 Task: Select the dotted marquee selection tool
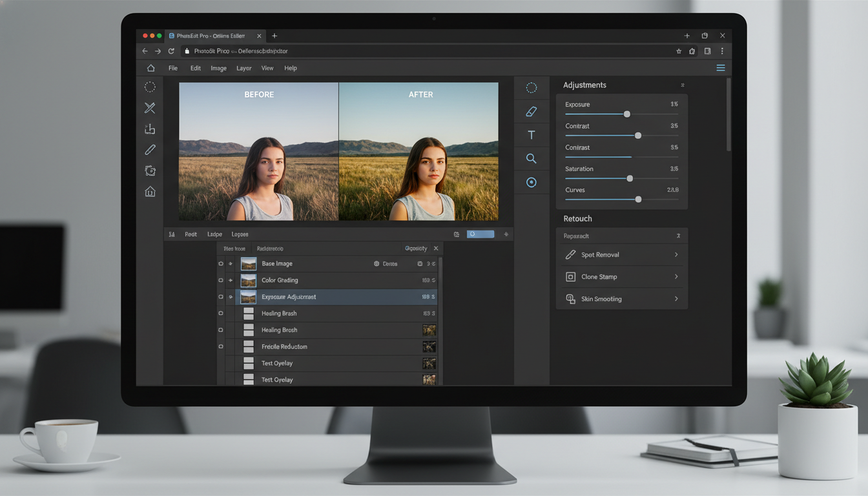(150, 87)
